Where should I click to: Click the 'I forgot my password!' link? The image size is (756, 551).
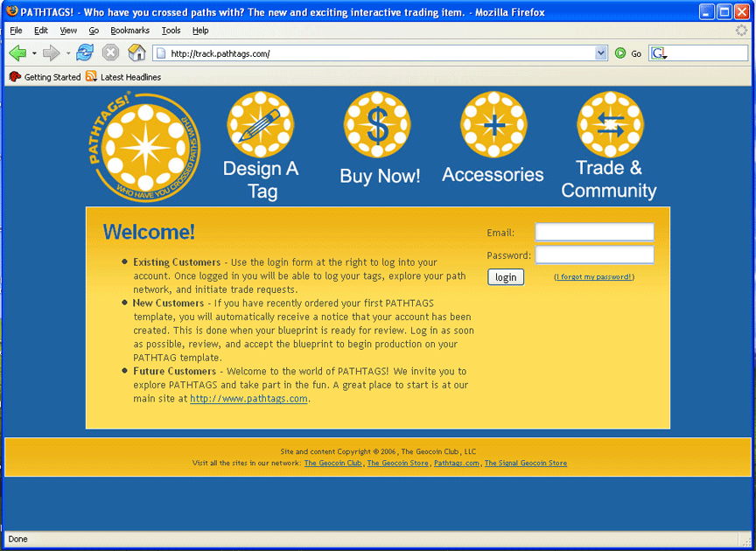tap(594, 276)
